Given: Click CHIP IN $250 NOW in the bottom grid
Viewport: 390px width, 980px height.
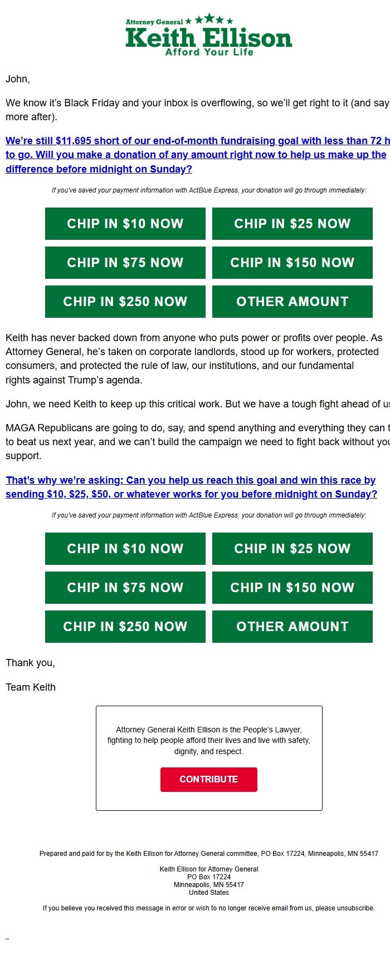Looking at the screenshot, I should click(125, 626).
